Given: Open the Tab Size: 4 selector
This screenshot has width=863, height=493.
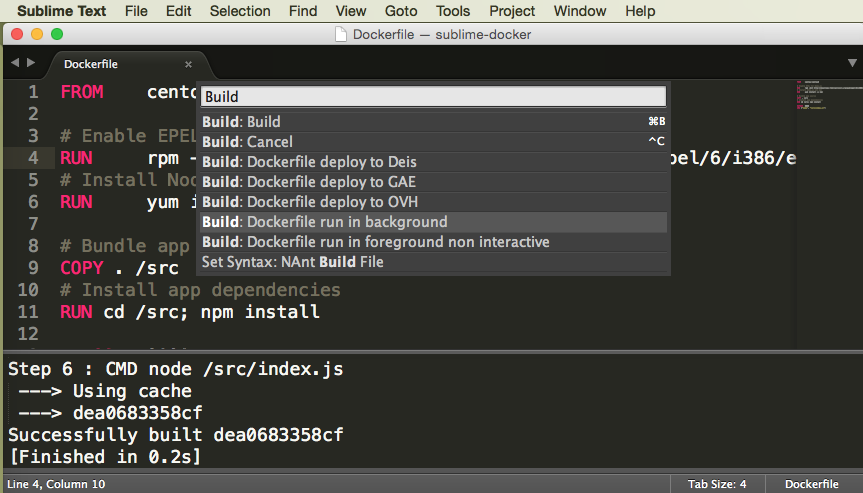Looking at the screenshot, I should 717,484.
